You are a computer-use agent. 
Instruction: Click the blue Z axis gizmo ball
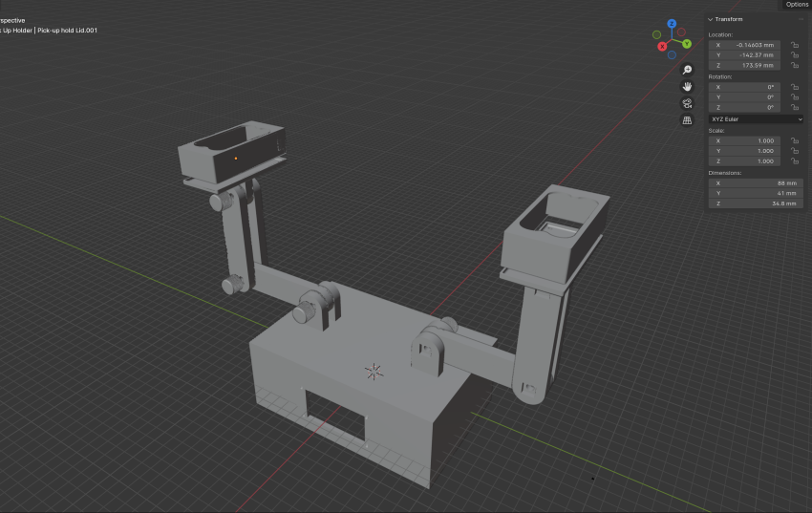(672, 23)
